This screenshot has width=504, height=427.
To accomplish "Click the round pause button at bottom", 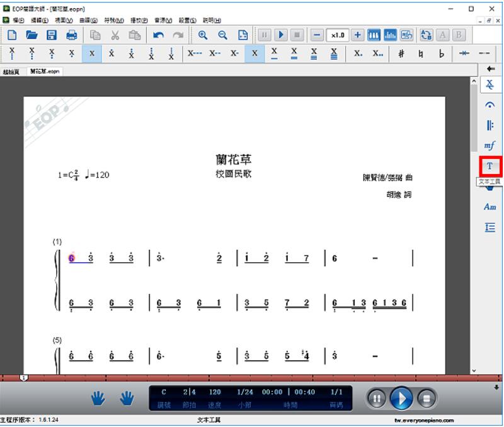I will click(x=376, y=399).
